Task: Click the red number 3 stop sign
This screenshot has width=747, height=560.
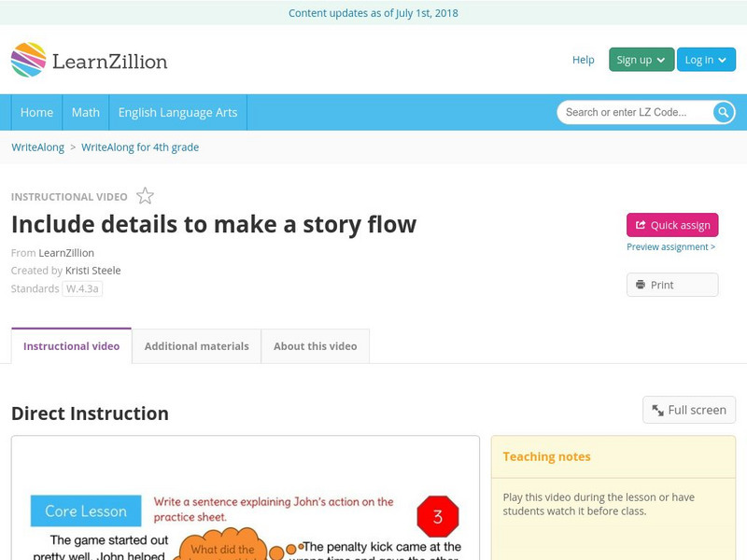Action: pyautogui.click(x=437, y=516)
